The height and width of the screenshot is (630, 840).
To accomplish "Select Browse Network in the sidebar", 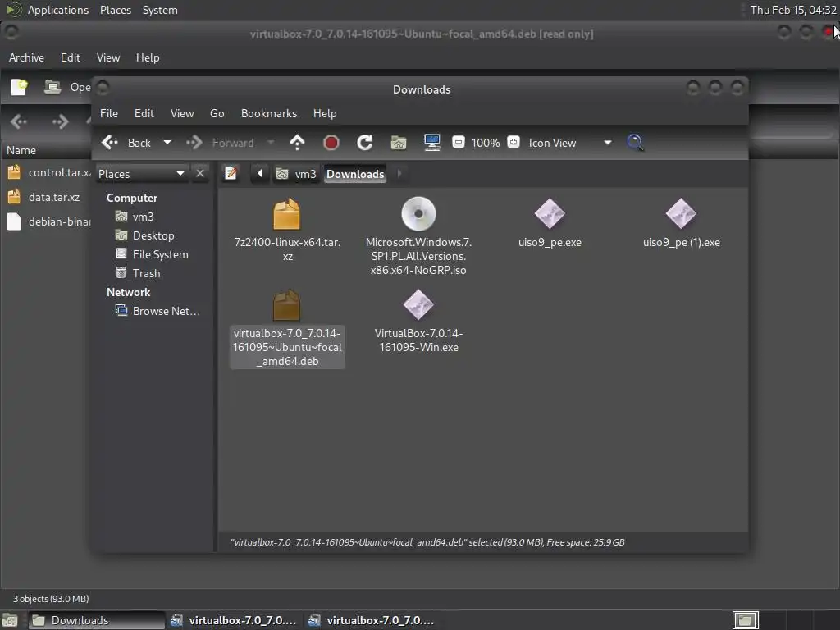I will [x=166, y=311].
